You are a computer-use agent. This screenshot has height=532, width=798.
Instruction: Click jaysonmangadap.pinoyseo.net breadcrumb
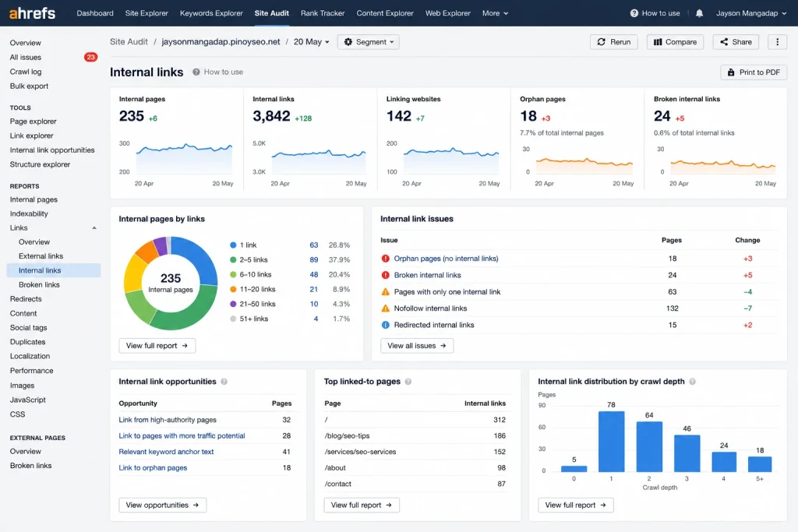click(221, 42)
